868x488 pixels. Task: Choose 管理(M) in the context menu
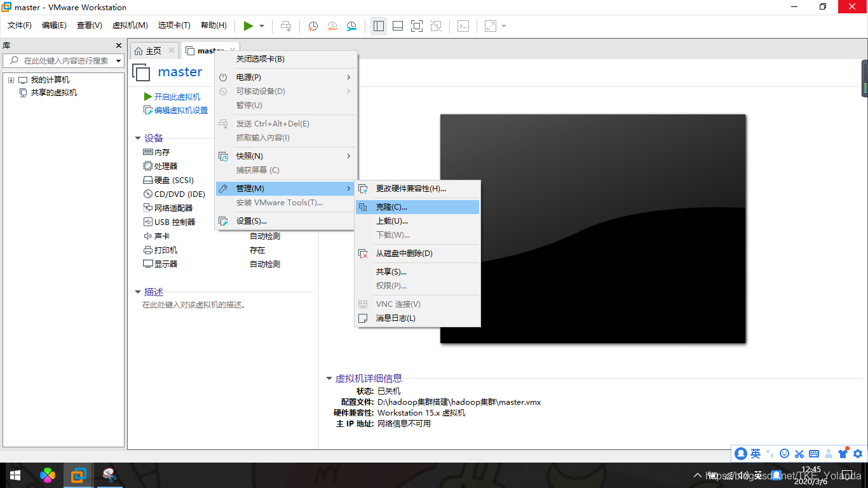tap(285, 189)
